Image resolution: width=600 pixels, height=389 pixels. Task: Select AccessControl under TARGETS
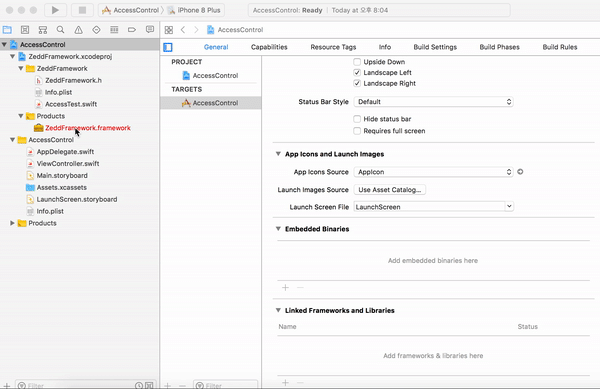211,103
